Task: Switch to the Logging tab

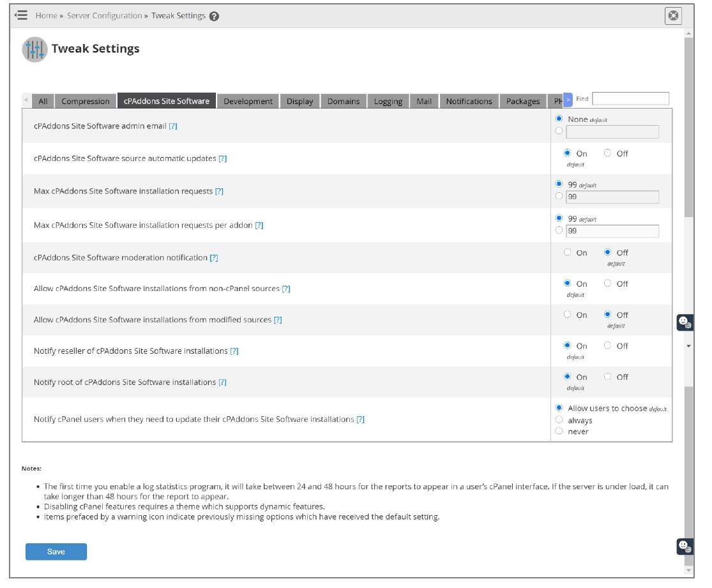Action: pyautogui.click(x=388, y=102)
